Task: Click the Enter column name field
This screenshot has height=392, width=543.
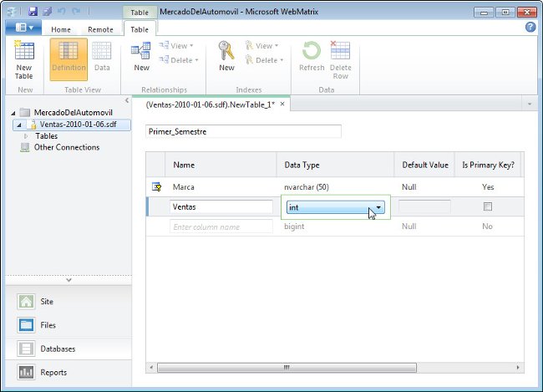Action: pos(221,227)
